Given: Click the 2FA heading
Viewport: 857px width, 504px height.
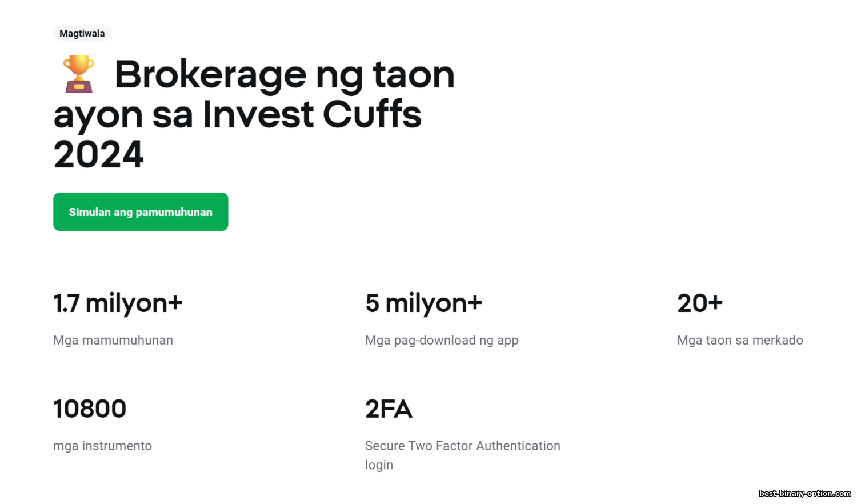Looking at the screenshot, I should [389, 409].
